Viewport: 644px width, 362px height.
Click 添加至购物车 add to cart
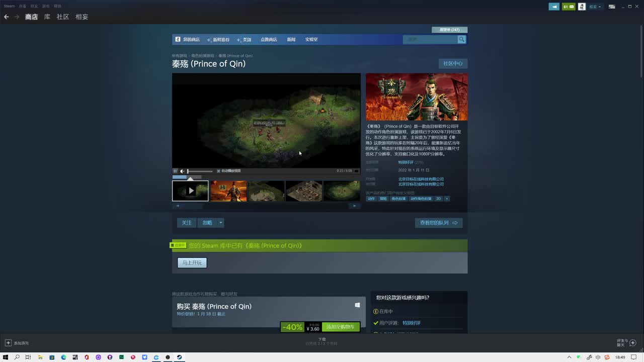[341, 327]
